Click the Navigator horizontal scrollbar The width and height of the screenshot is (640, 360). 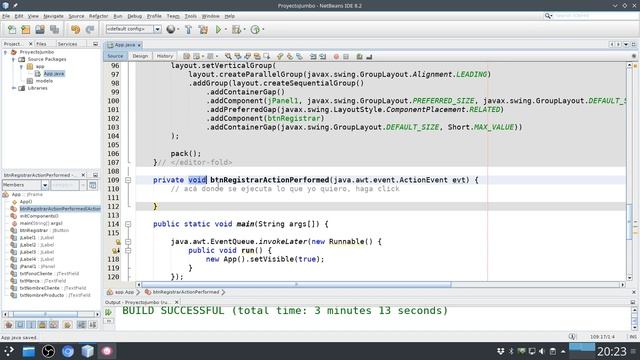coord(51,314)
